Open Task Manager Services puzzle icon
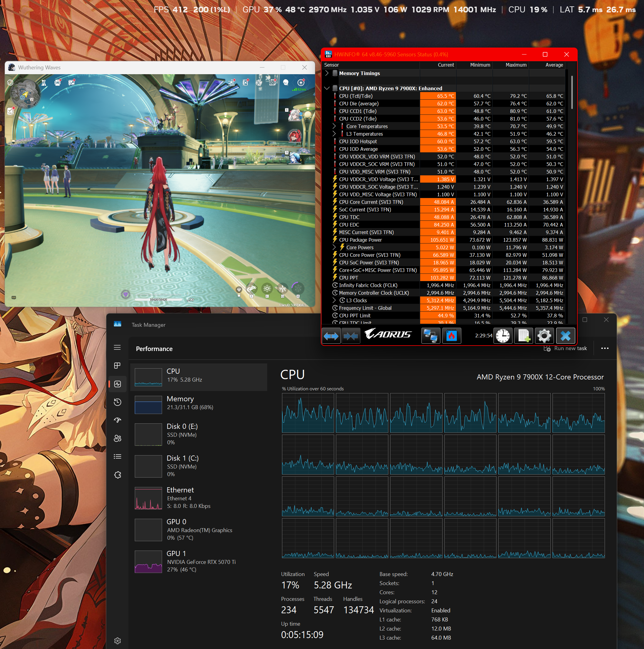This screenshot has width=644, height=649. [117, 475]
